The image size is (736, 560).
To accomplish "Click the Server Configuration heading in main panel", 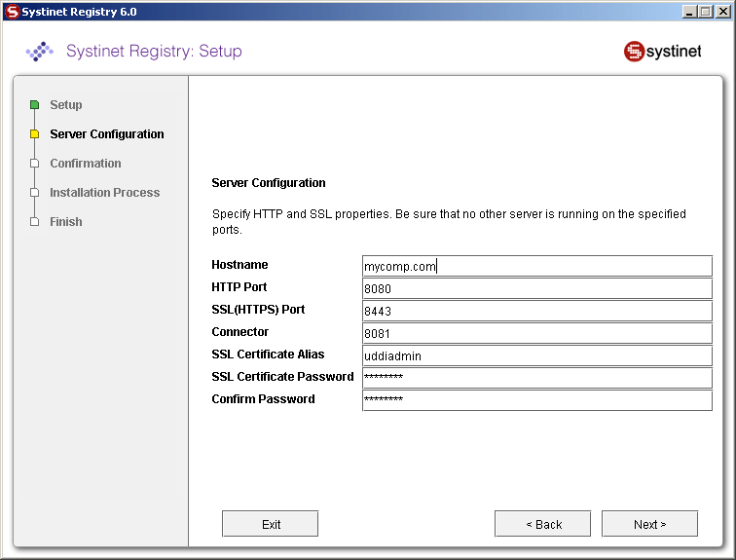I will [x=268, y=182].
